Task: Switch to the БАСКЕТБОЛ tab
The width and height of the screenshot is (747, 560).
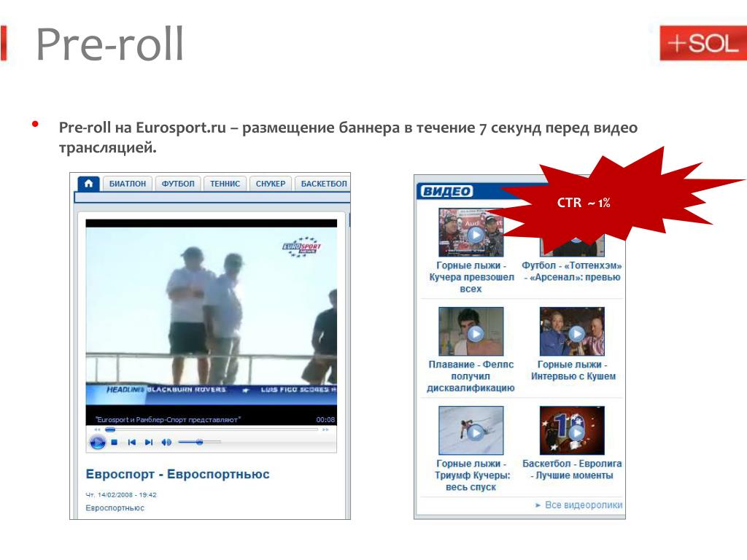Action: 323,184
